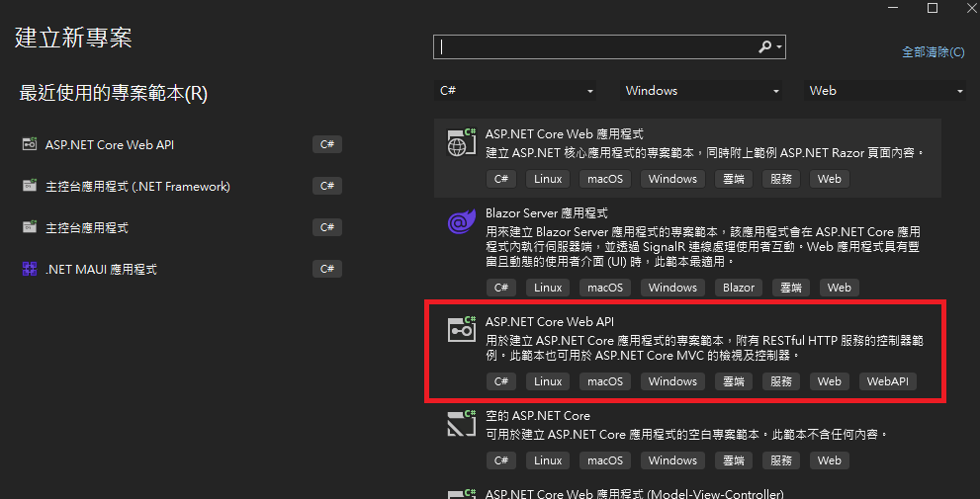Choose recent 主控台應用程式 (.NET Framework) text
The image size is (980, 499).
click(137, 186)
